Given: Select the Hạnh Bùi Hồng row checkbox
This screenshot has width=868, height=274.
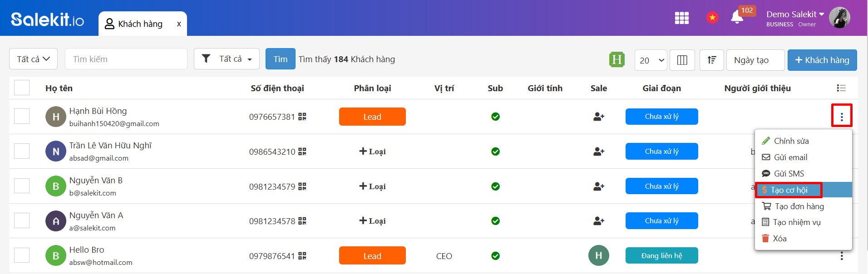Looking at the screenshot, I should coord(22,117).
